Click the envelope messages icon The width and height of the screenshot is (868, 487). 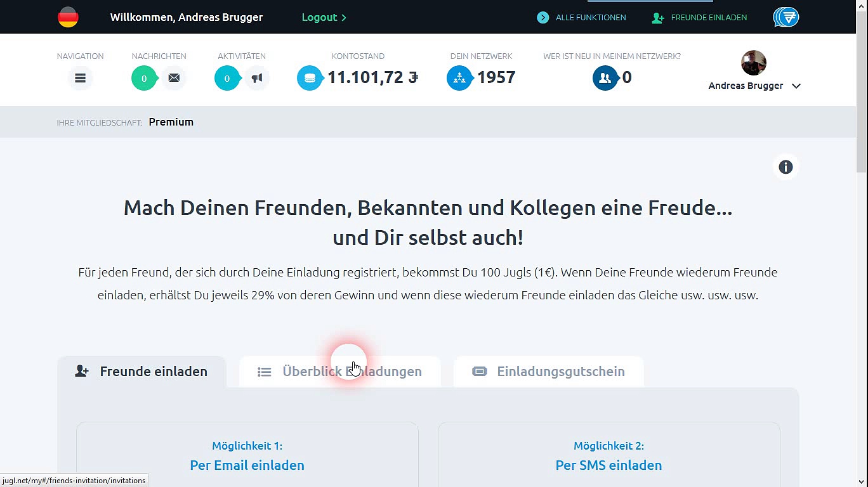(x=174, y=78)
